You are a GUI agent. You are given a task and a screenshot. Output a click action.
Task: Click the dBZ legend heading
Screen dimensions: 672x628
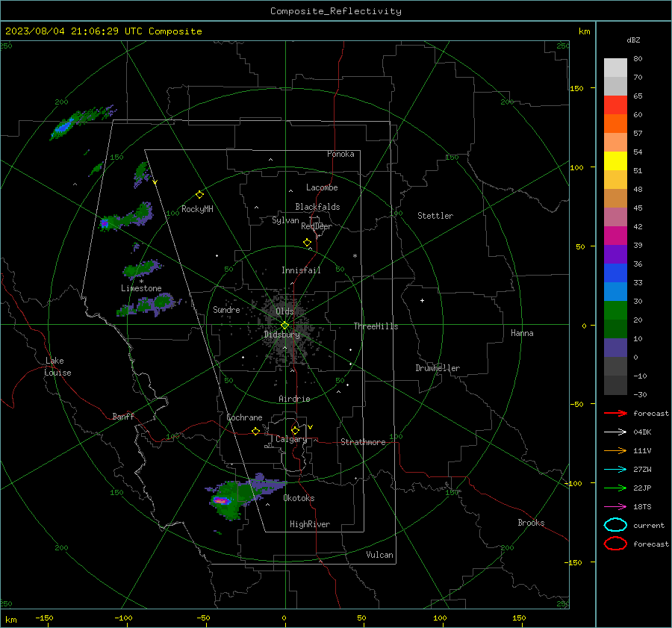(633, 40)
